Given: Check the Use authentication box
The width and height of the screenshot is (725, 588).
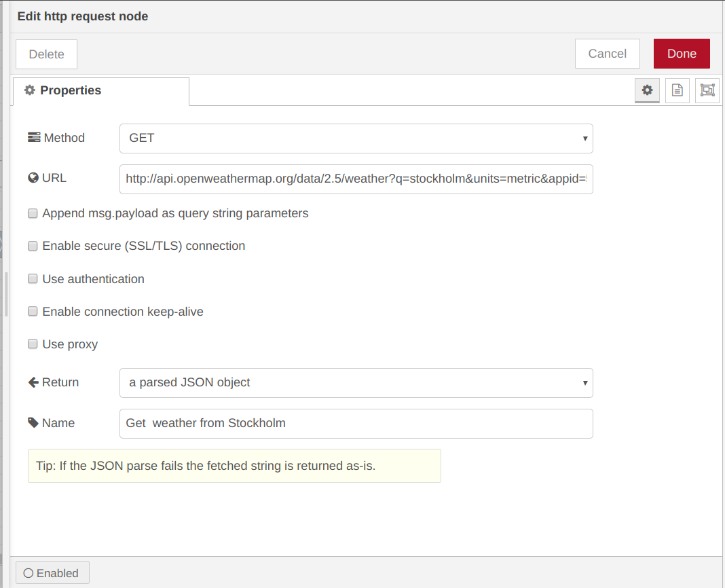Looking at the screenshot, I should tap(33, 278).
